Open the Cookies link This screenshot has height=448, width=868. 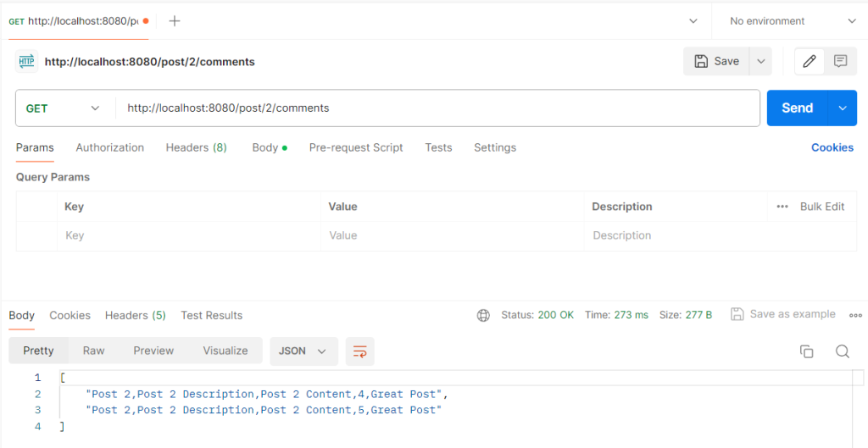point(832,147)
